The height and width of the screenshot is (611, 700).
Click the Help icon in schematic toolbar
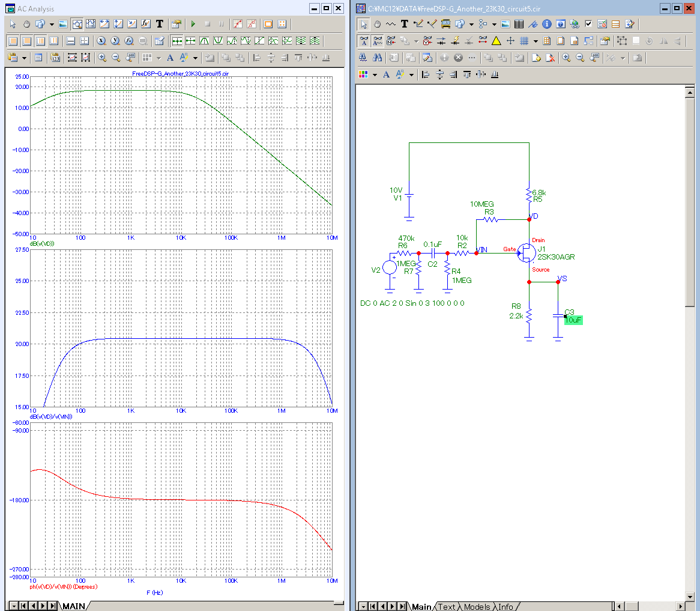click(x=561, y=24)
